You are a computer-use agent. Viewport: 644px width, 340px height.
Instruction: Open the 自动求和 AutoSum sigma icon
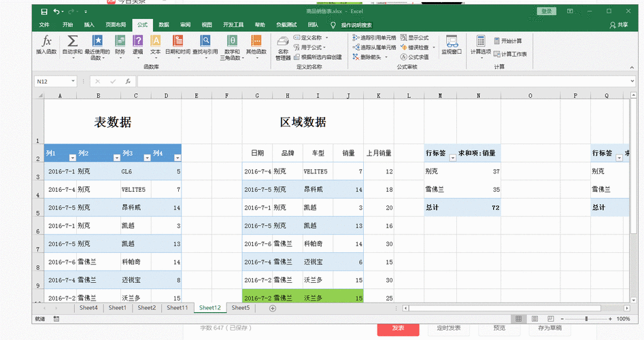tap(72, 42)
